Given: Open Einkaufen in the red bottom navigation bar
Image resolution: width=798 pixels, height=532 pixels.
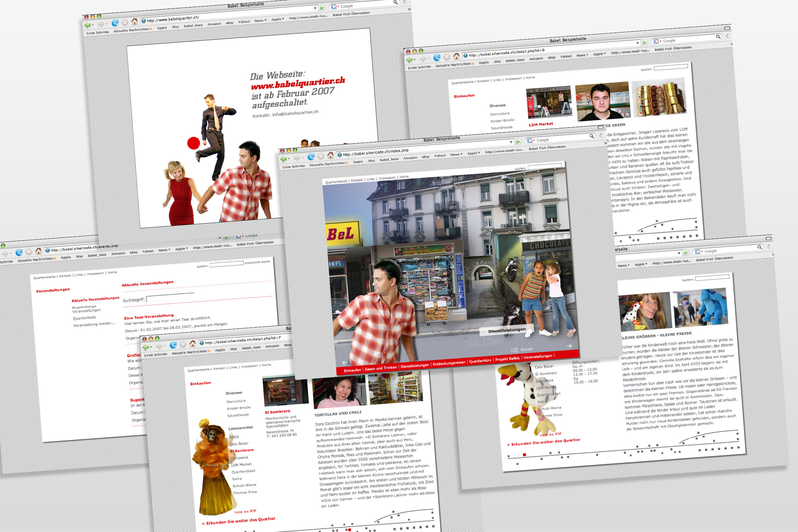Looking at the screenshot, I should coord(352,370).
